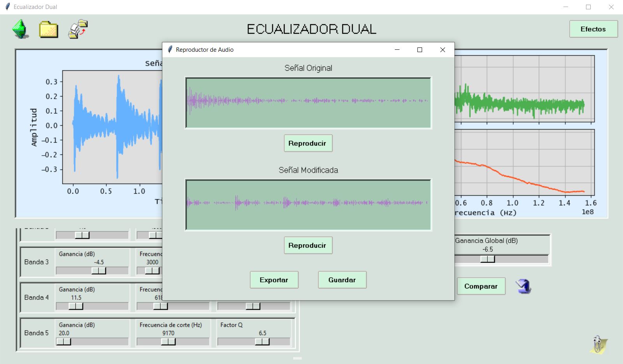The image size is (623, 364).
Task: Open the Efectos panel
Action: tap(593, 29)
